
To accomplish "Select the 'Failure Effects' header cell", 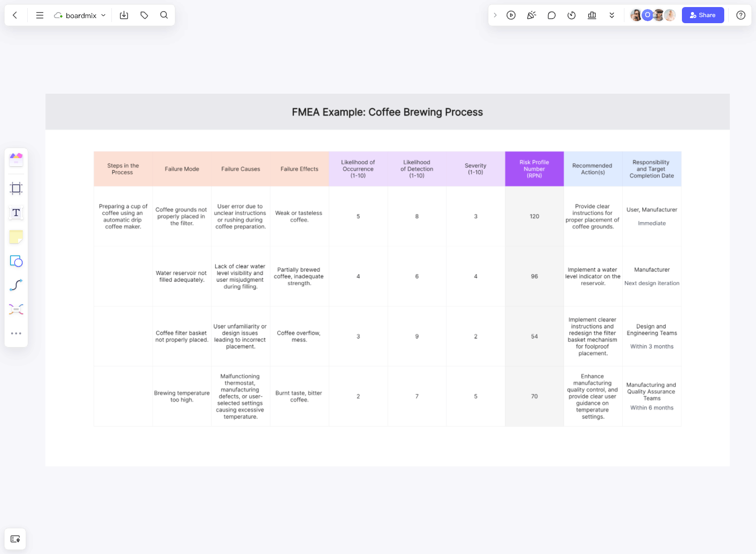I will [299, 169].
